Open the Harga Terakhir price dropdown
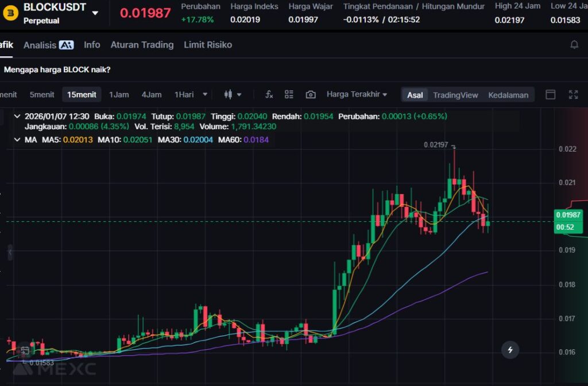The height and width of the screenshot is (386, 588). [x=357, y=95]
